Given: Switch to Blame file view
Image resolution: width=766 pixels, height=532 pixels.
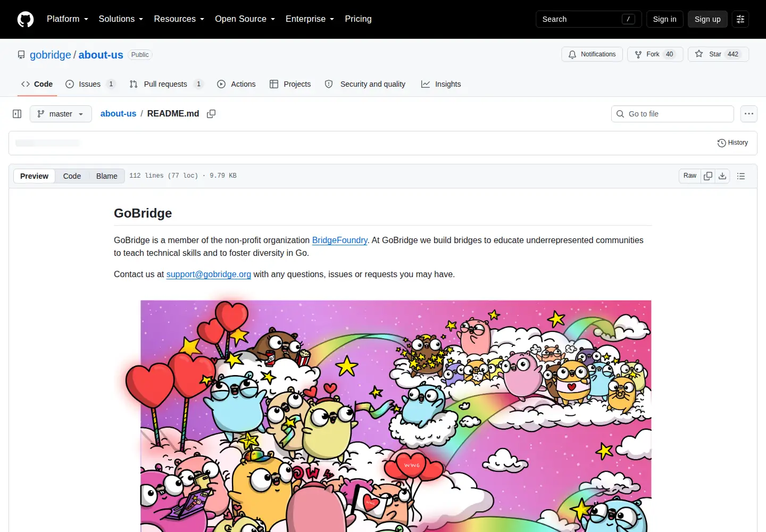Looking at the screenshot, I should 106,176.
